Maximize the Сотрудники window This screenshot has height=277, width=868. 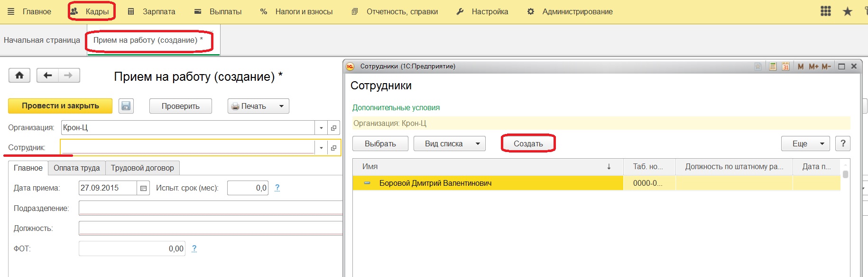841,67
